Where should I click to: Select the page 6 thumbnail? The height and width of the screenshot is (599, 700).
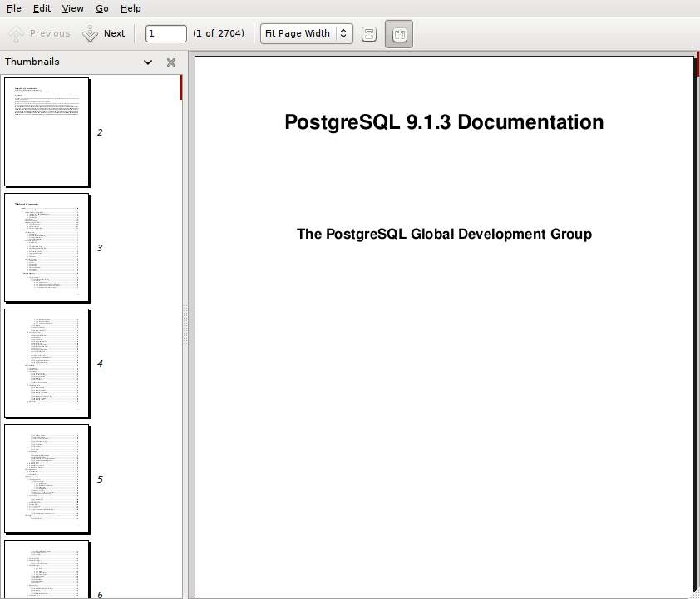tap(47, 570)
